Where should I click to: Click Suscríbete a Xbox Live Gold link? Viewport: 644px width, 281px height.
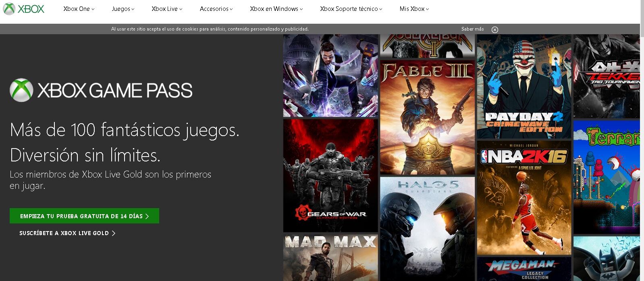click(x=67, y=233)
